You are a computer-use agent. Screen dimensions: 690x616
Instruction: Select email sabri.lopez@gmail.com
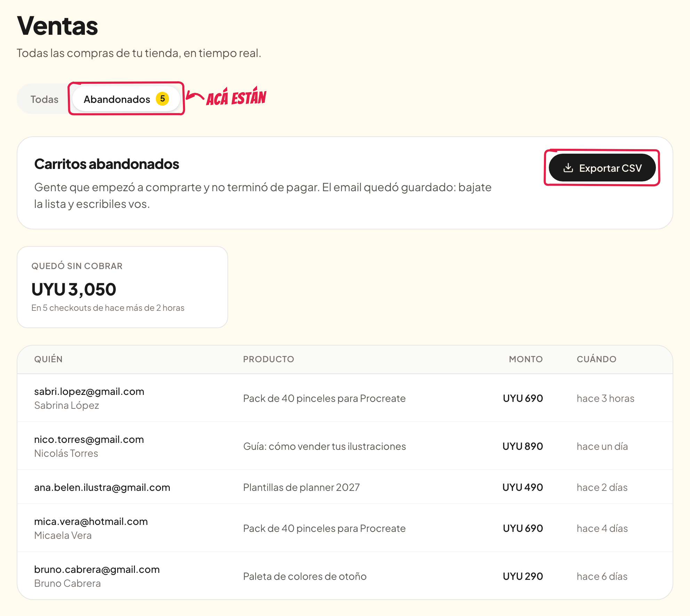coord(89,391)
